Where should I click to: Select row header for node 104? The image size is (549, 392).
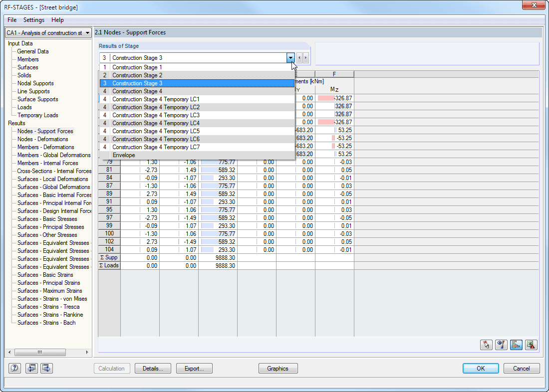point(109,249)
